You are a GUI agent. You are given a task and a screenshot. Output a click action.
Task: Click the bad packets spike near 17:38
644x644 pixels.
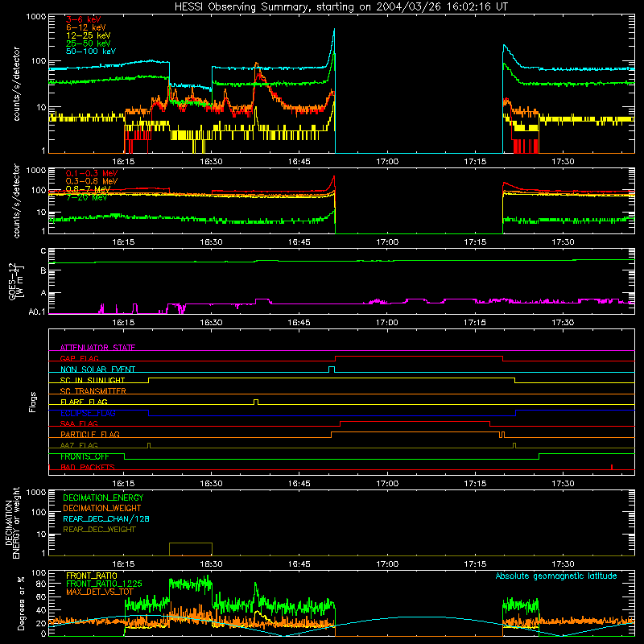(612, 467)
